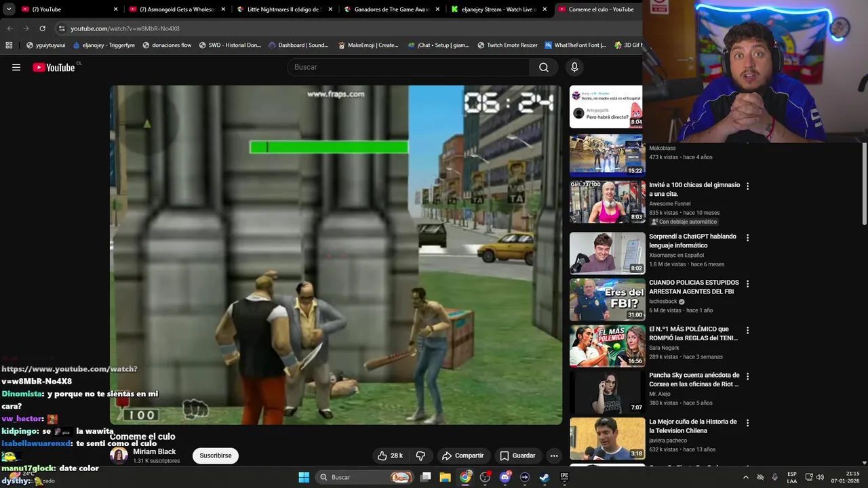Open the 'Eres del FBI?' video thumbnail
The width and height of the screenshot is (868, 488).
[607, 300]
